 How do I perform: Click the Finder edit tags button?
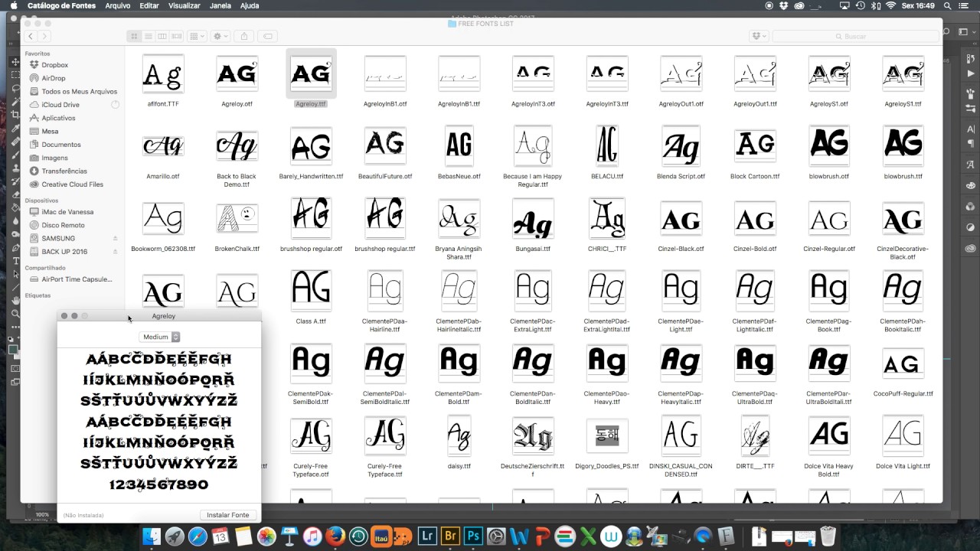(x=267, y=36)
